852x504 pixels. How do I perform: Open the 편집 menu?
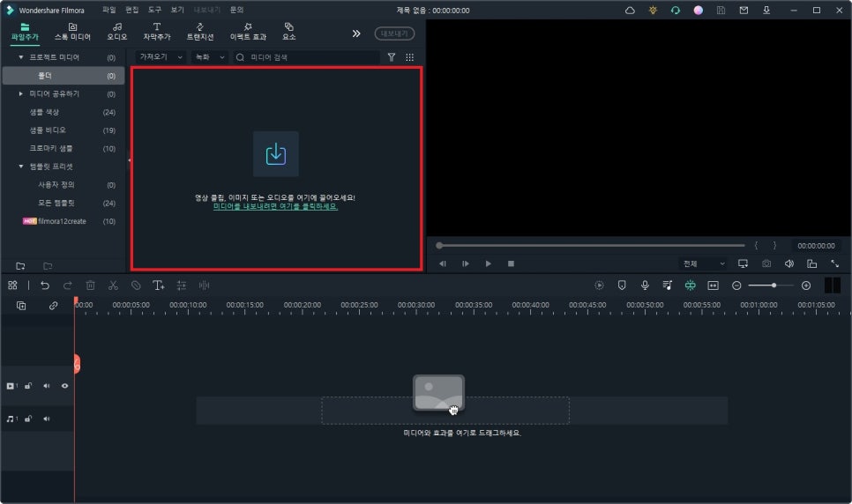(x=131, y=10)
